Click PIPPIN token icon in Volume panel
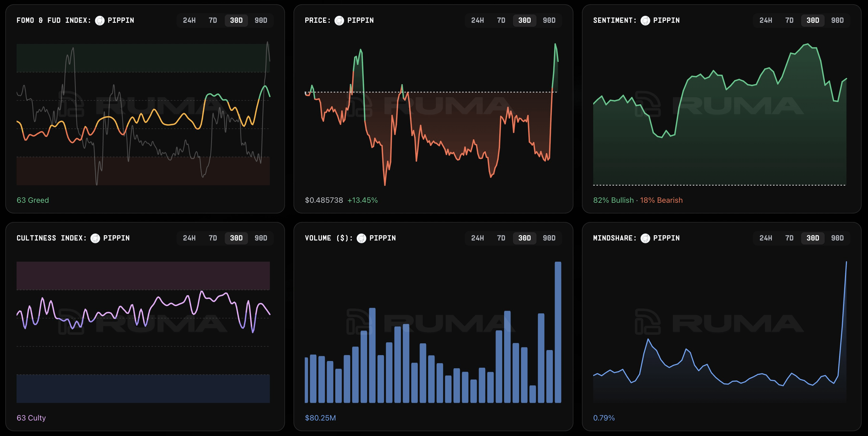Image resolution: width=868 pixels, height=436 pixels. 361,238
